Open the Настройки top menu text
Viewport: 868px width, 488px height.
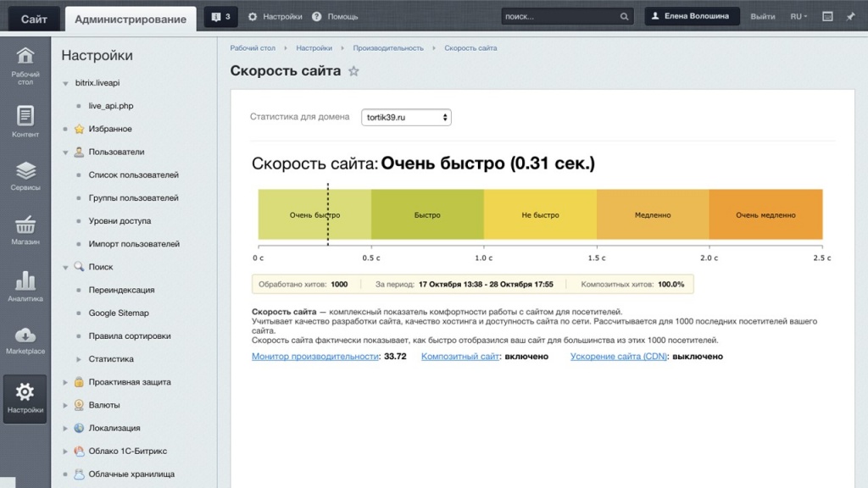click(282, 17)
